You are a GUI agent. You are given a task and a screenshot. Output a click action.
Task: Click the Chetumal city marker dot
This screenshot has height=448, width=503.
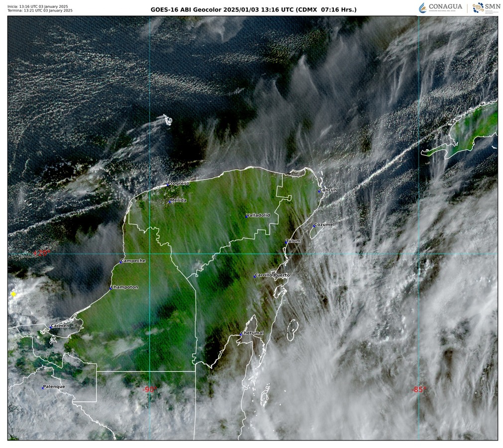(241, 335)
